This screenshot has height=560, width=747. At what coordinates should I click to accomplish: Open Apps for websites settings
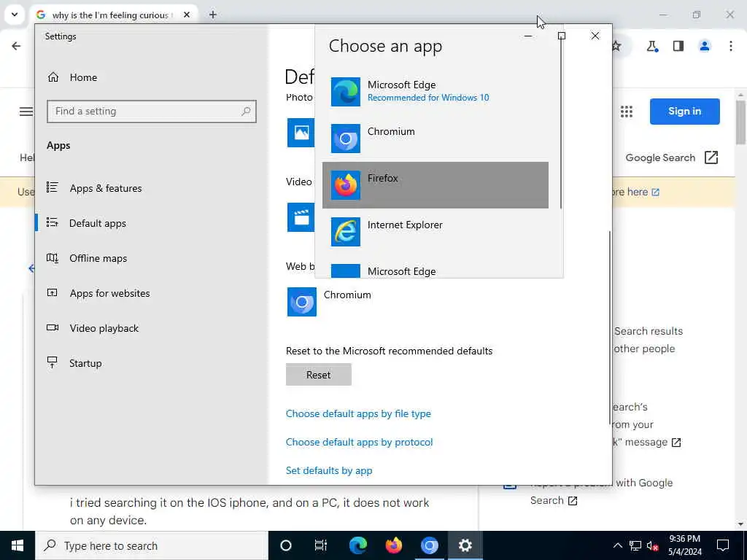pyautogui.click(x=98, y=293)
